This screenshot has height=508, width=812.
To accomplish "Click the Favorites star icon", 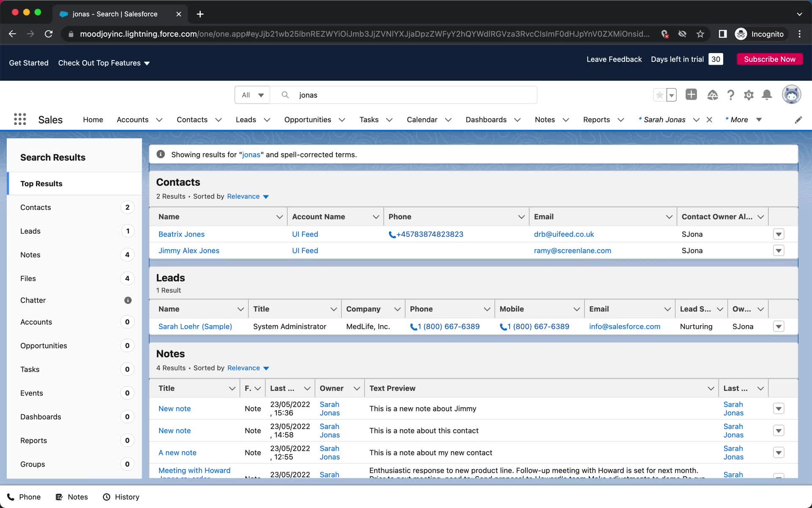I will pos(659,95).
